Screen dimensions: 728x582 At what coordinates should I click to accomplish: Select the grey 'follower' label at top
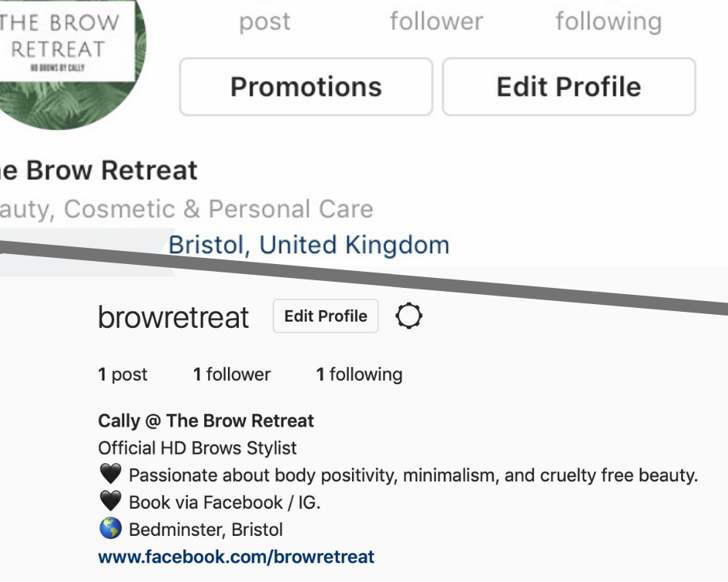[x=437, y=22]
